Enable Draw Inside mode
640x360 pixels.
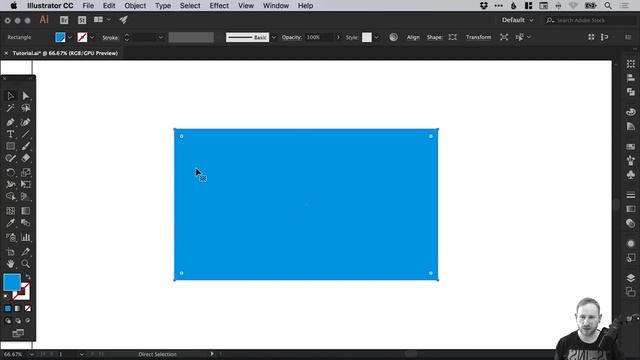(x=28, y=321)
